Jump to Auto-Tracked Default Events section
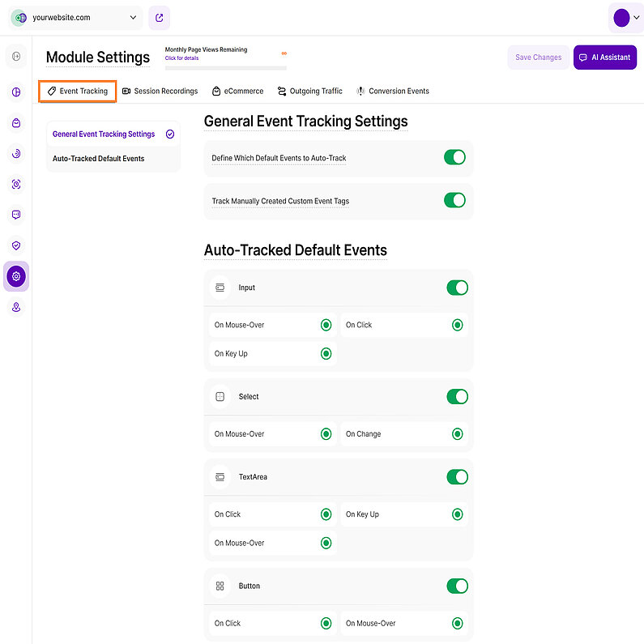644x644 pixels. (98, 159)
